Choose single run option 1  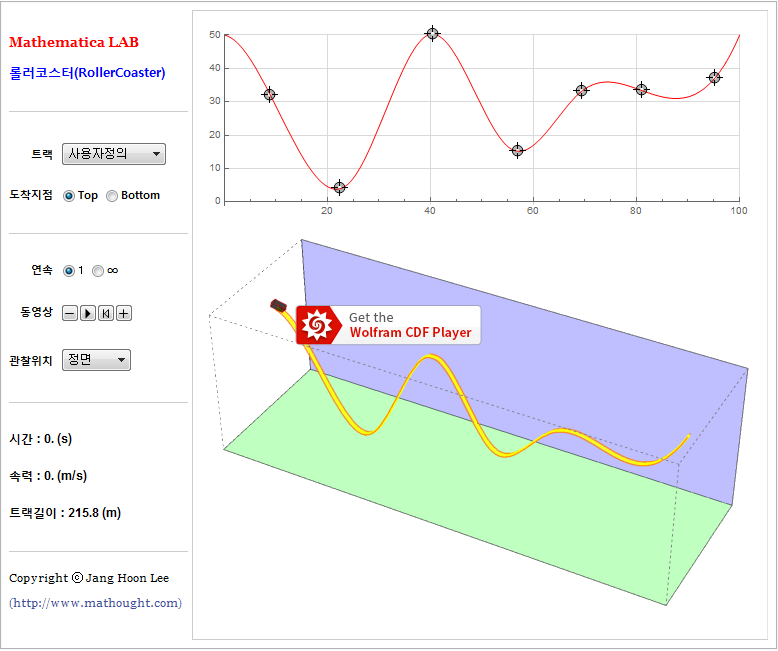click(68, 271)
